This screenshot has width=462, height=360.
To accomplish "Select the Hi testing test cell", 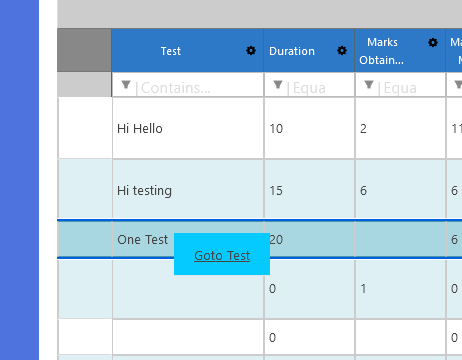I will click(188, 189).
